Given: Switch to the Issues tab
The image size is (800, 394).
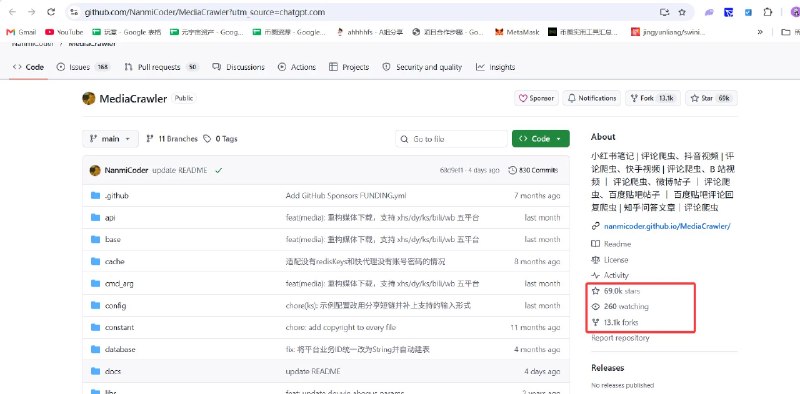Looking at the screenshot, I should (84, 67).
